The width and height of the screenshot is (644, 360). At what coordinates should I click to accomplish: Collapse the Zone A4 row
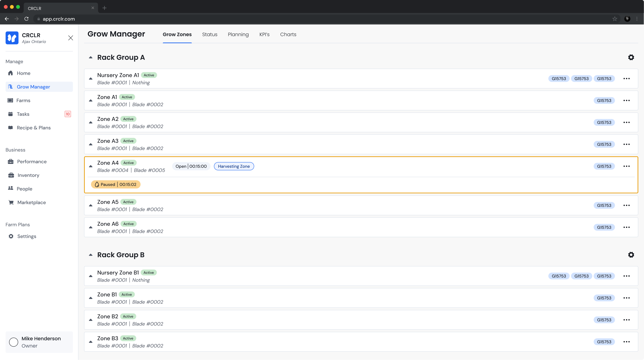coord(91,166)
